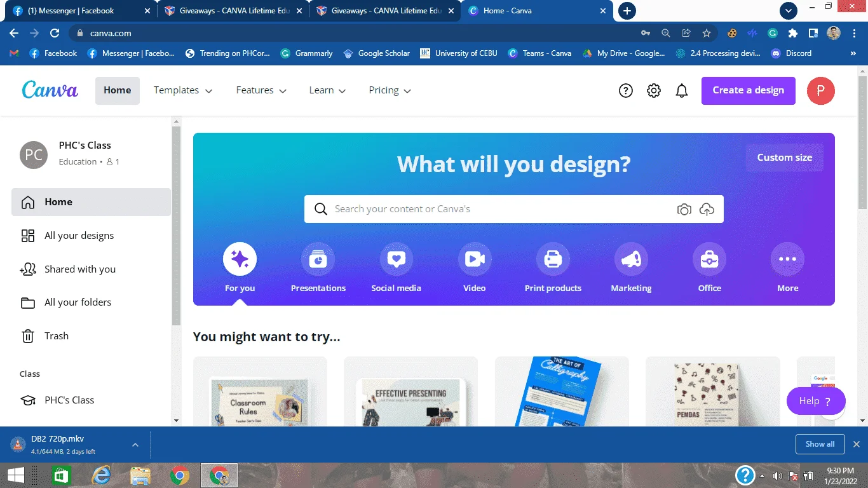The width and height of the screenshot is (868, 488).
Task: Click the cloud upload icon in search bar
Action: tap(707, 209)
